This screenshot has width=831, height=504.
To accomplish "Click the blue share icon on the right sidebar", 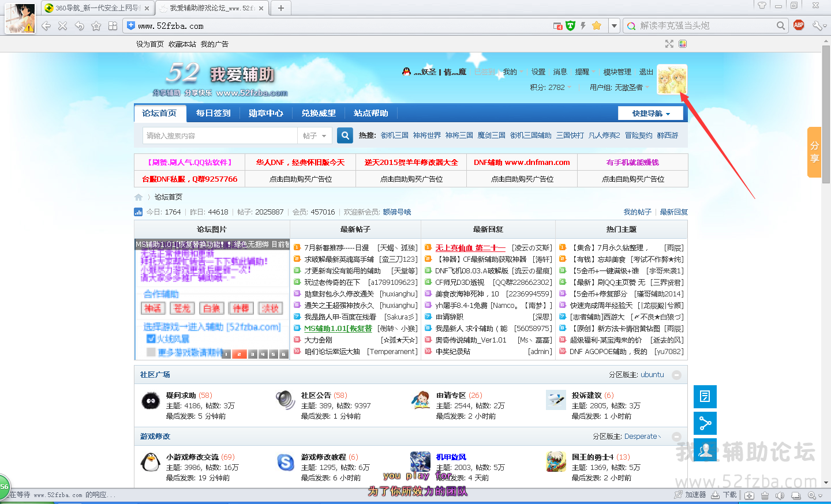I will pyautogui.click(x=705, y=424).
